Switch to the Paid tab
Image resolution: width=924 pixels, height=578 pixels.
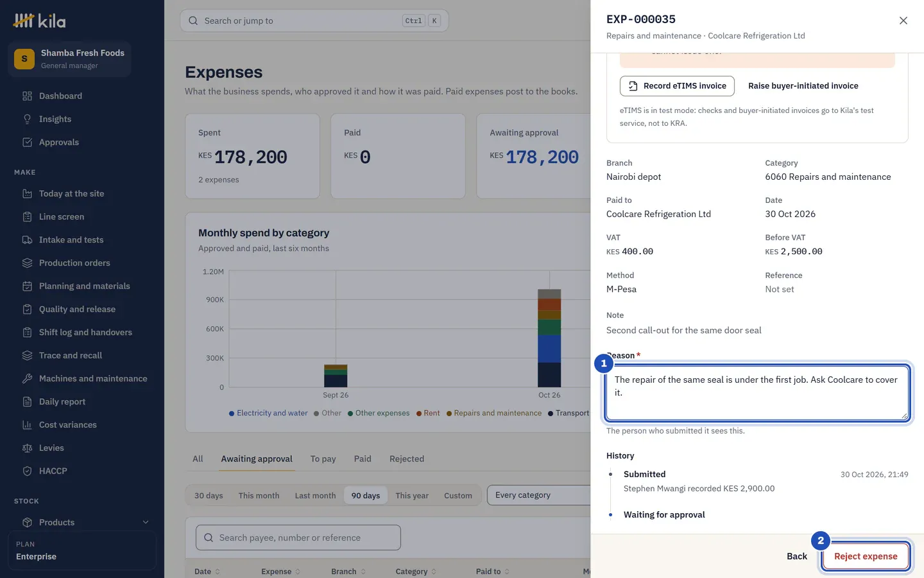tap(363, 459)
